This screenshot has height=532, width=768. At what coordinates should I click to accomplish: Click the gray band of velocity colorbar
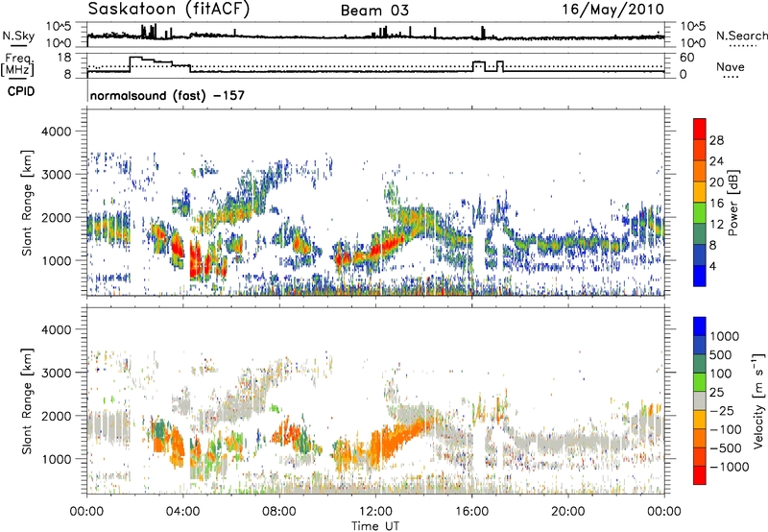(x=700, y=400)
